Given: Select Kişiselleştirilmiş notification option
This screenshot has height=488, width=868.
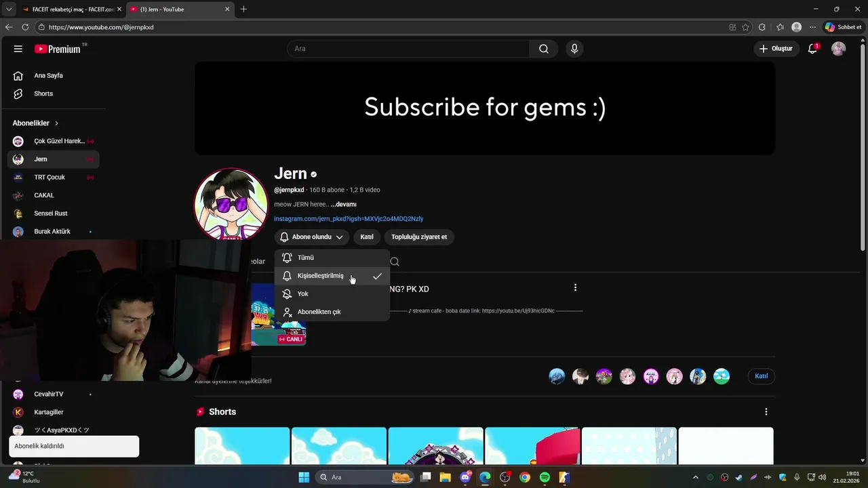Looking at the screenshot, I should pos(332,276).
